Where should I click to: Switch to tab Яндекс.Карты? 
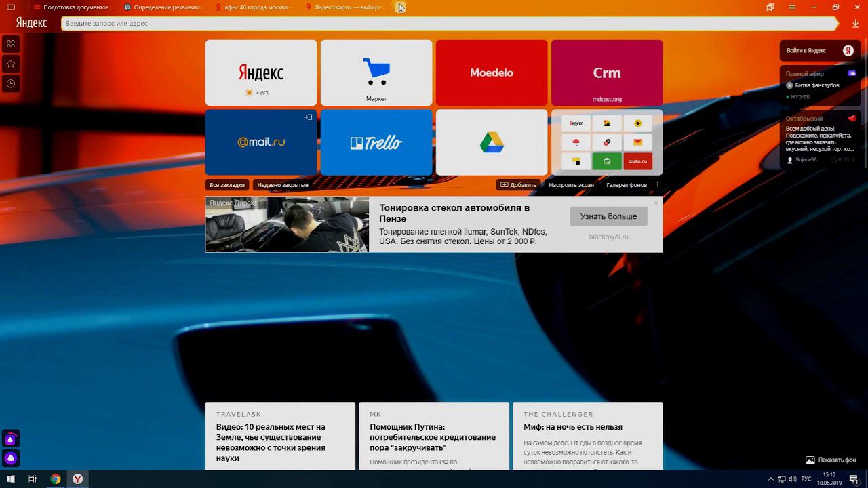click(344, 7)
